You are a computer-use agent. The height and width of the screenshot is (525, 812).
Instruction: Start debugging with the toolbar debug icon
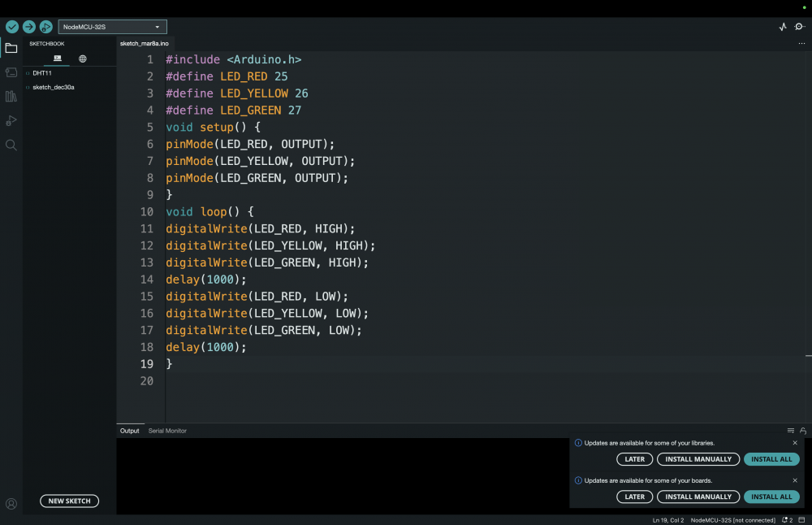tap(45, 27)
